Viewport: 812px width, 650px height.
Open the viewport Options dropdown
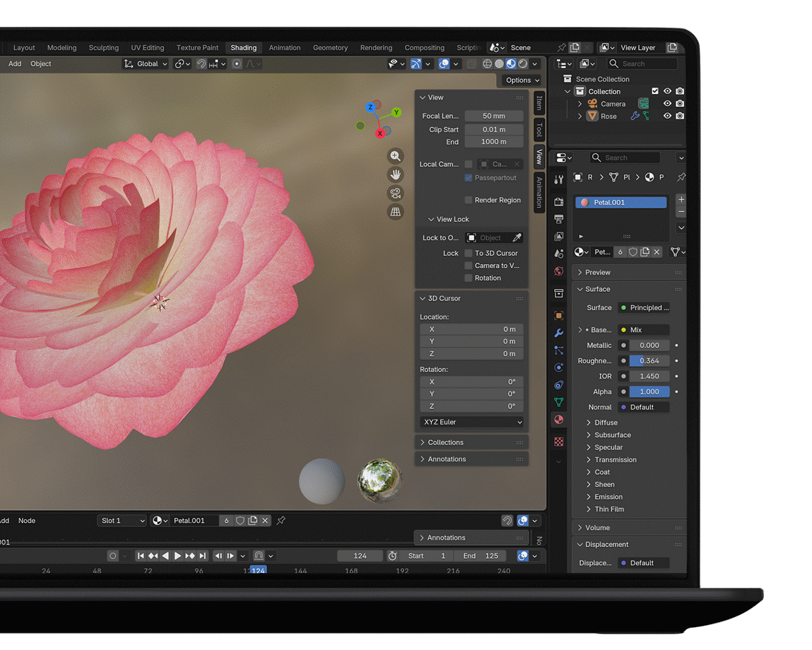(523, 80)
